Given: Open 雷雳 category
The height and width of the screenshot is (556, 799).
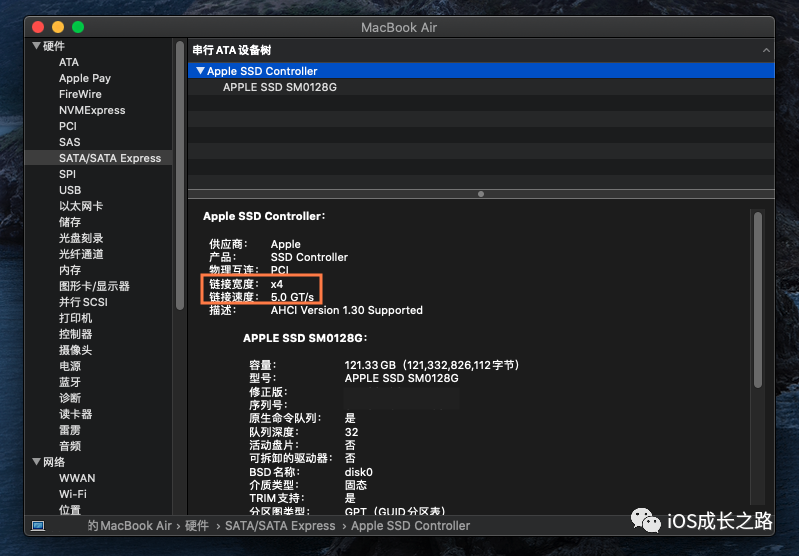Looking at the screenshot, I should [70, 430].
